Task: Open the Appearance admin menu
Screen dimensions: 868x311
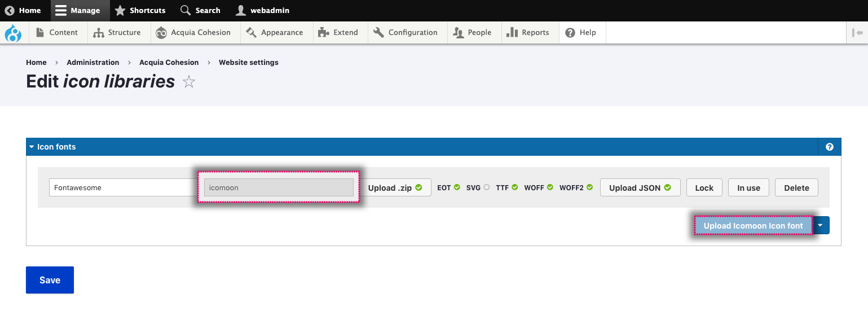Action: [275, 32]
